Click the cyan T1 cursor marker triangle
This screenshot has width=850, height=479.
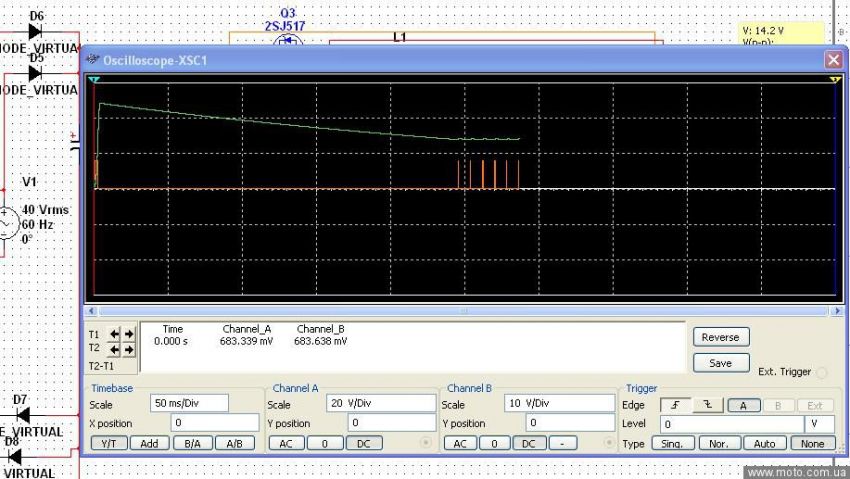point(94,80)
